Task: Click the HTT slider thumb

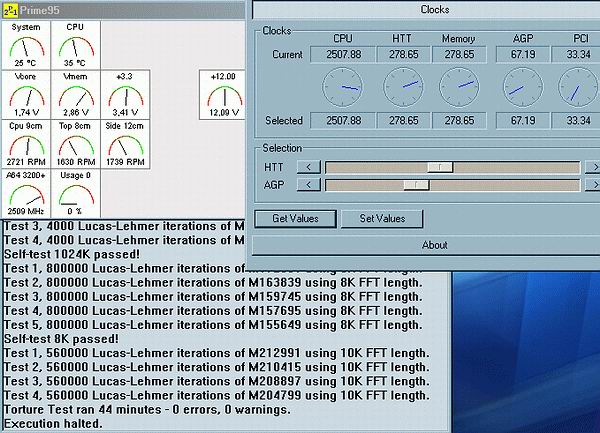Action: pyautogui.click(x=440, y=167)
